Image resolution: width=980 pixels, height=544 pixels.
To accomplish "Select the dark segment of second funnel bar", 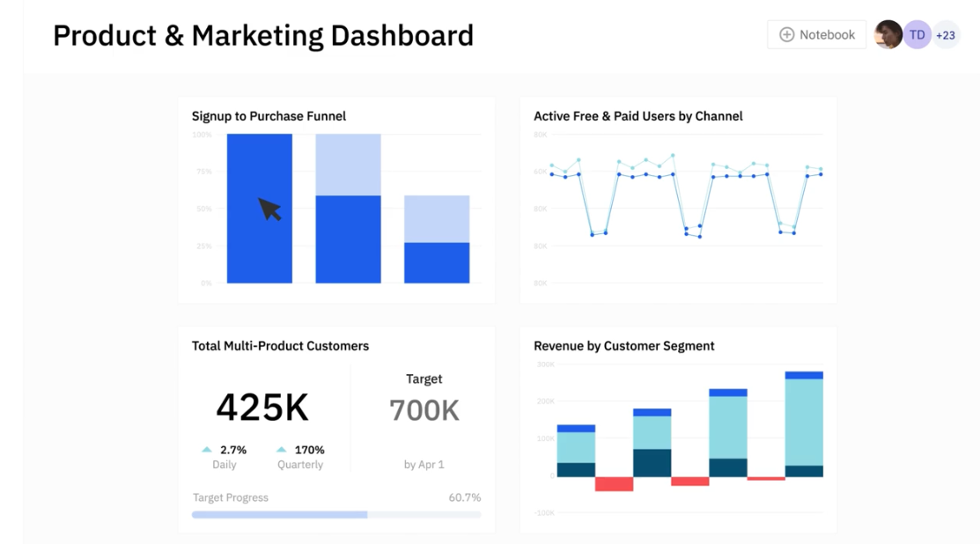I will 348,239.
